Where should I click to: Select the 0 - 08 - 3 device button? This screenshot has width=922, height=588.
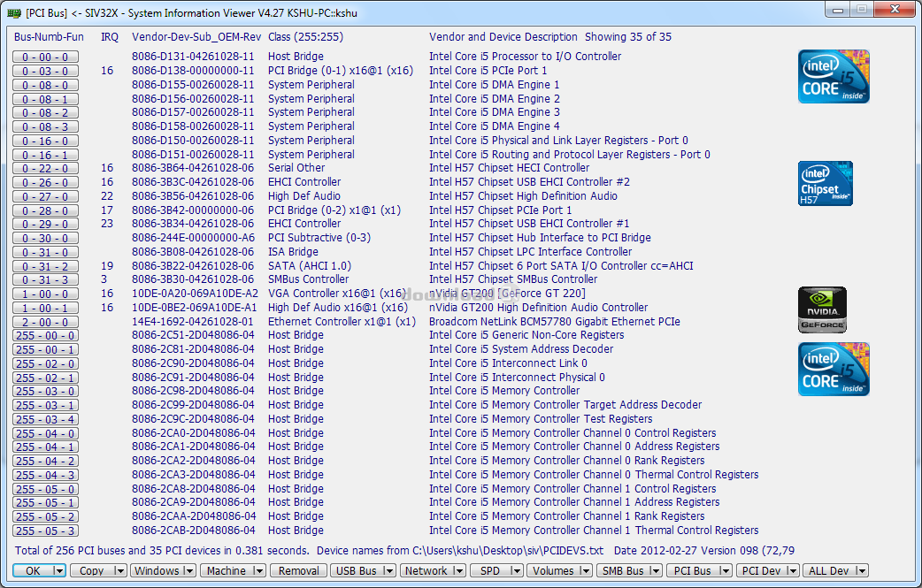[x=45, y=126]
